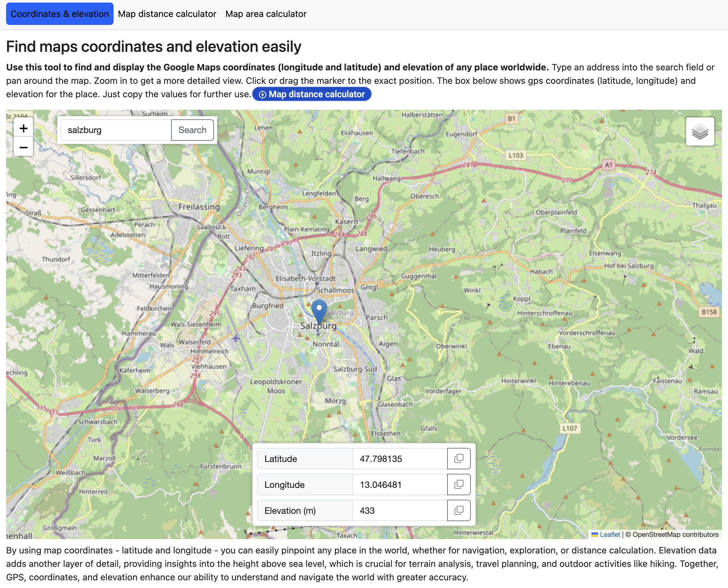Click into the salzburg search field
Viewport: 728px width, 588px height.
coord(116,130)
